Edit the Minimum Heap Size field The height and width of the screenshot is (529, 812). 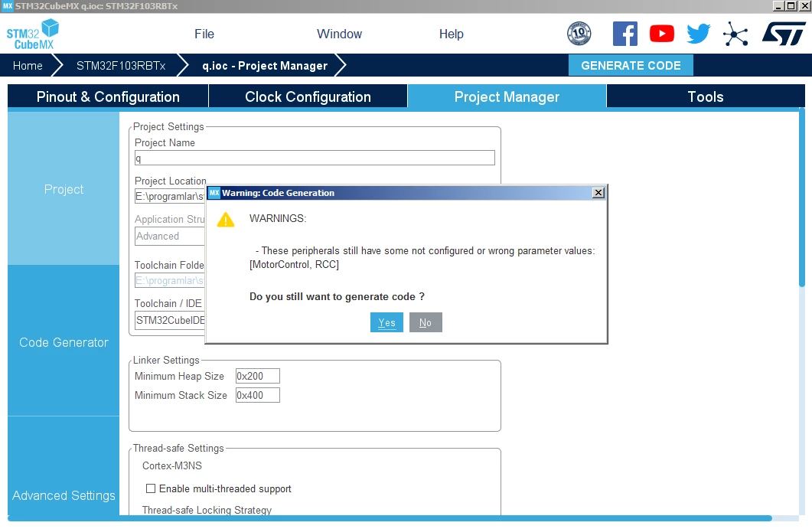[257, 376]
